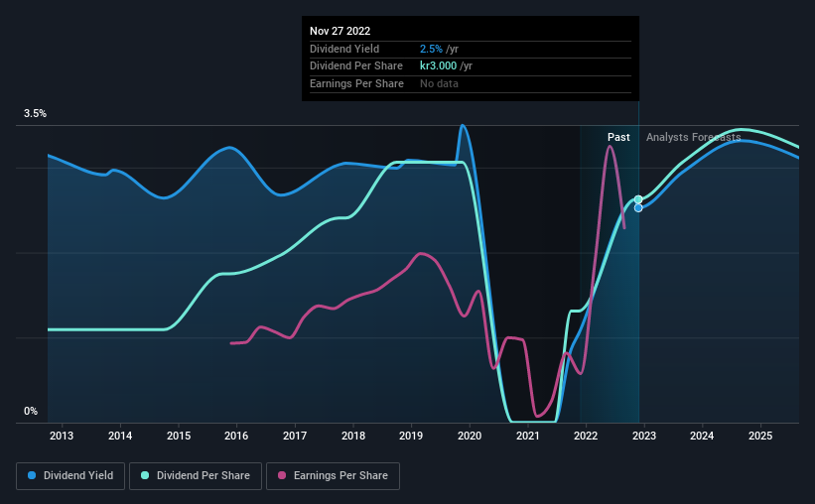Click the pink Earnings Per Share legend dot

pos(282,476)
